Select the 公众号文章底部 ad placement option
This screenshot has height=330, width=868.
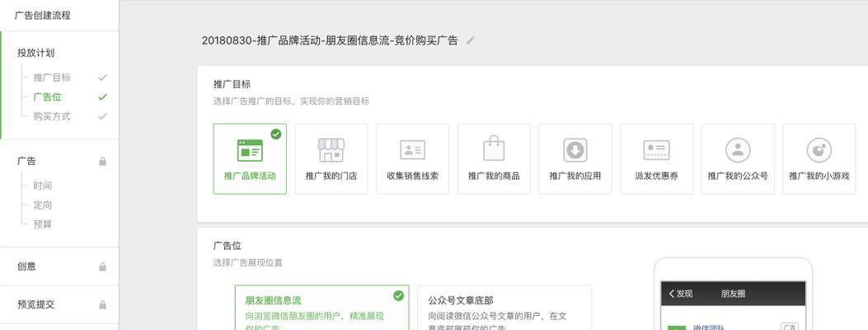(504, 308)
